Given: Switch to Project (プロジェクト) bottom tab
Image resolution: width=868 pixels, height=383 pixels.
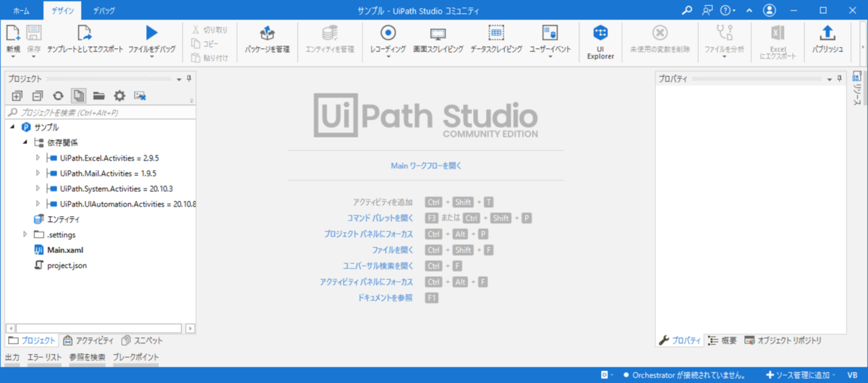Looking at the screenshot, I should tap(31, 340).
